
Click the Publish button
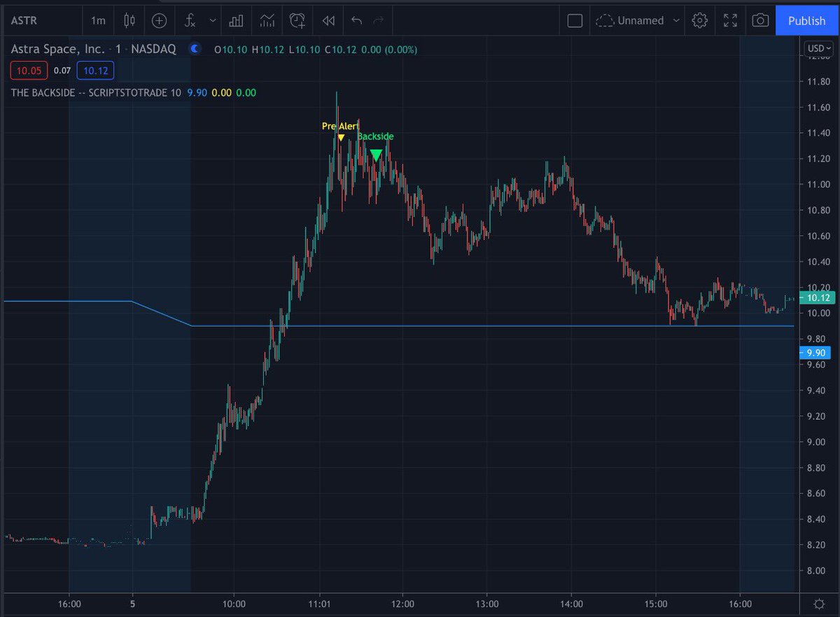[806, 20]
